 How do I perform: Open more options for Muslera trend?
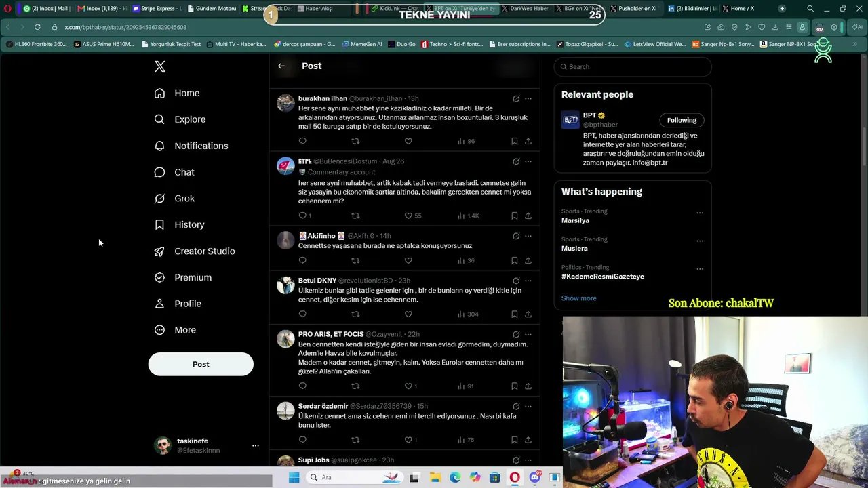(700, 241)
